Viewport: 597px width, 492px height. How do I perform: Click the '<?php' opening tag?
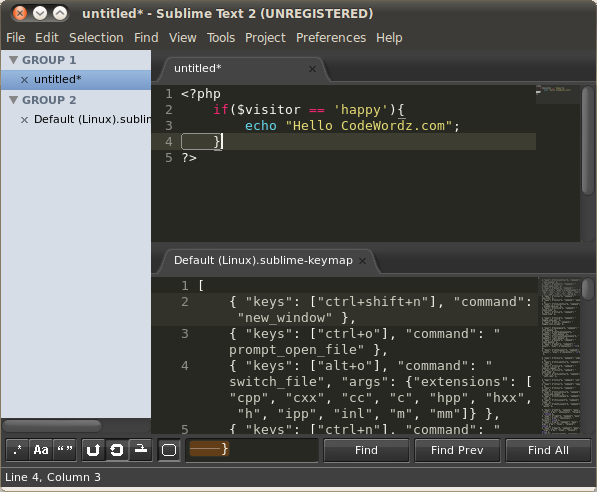click(201, 94)
